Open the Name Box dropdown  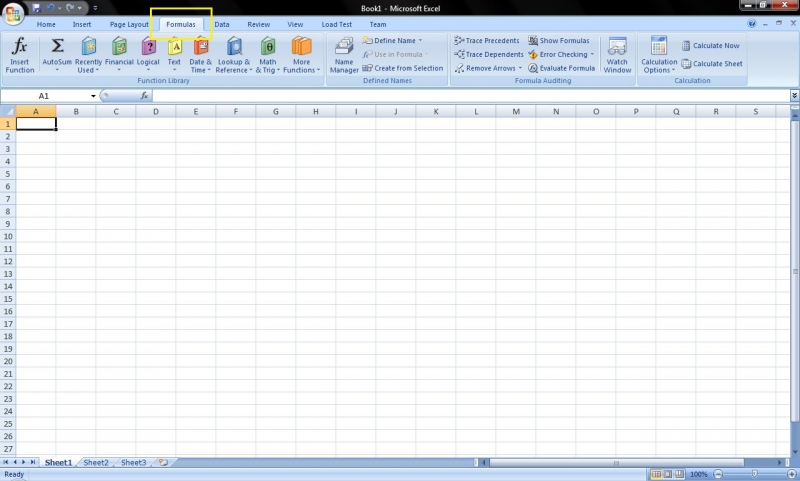pyautogui.click(x=94, y=96)
